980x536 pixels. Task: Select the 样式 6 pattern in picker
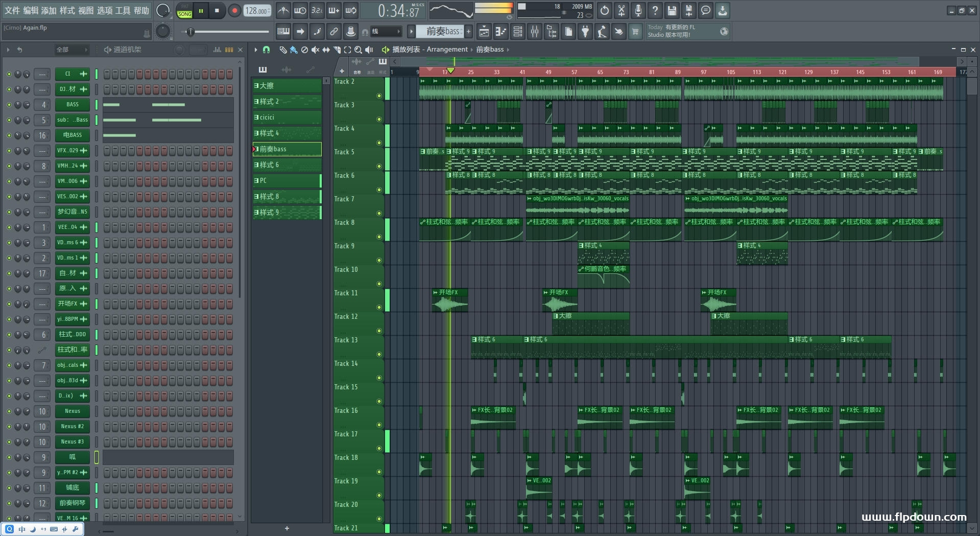287,165
